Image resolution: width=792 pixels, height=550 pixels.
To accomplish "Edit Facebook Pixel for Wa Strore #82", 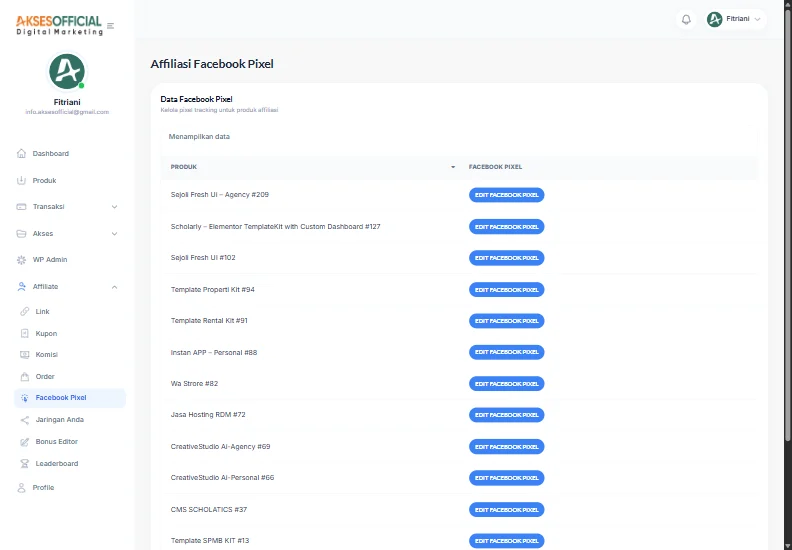I will pos(507,384).
